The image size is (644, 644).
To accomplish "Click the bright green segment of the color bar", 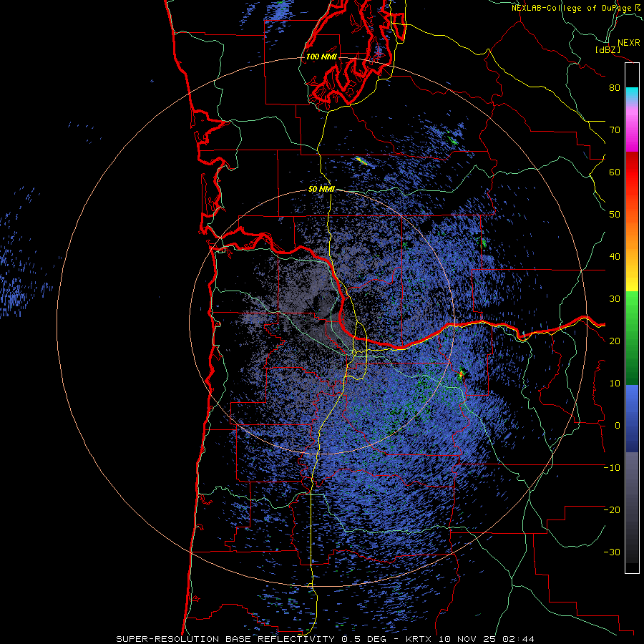I will [632, 306].
